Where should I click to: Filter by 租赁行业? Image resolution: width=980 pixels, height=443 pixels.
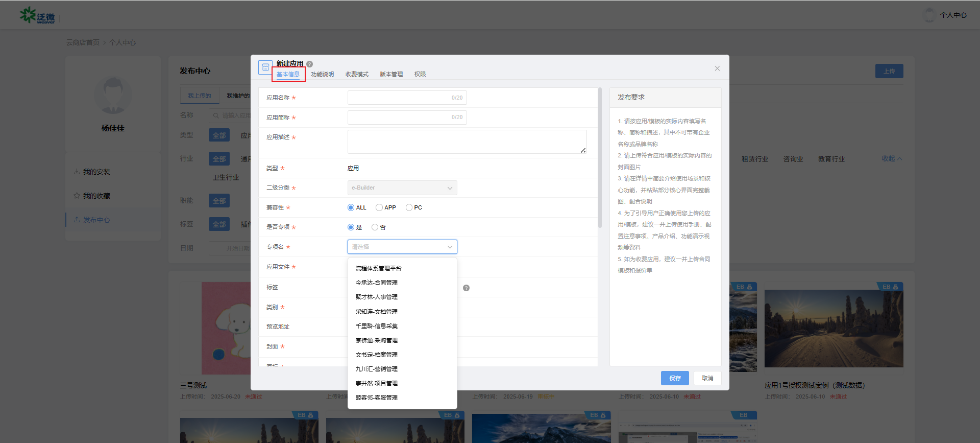[755, 159]
